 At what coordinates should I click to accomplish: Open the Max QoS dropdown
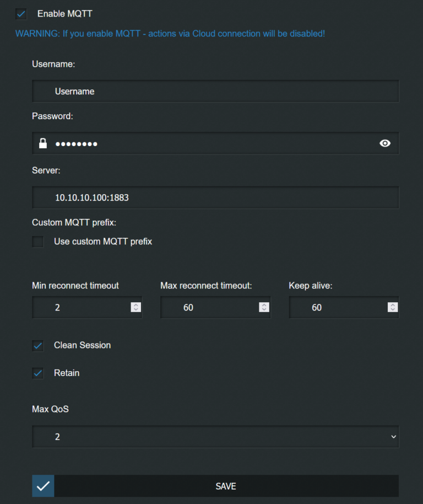point(215,436)
